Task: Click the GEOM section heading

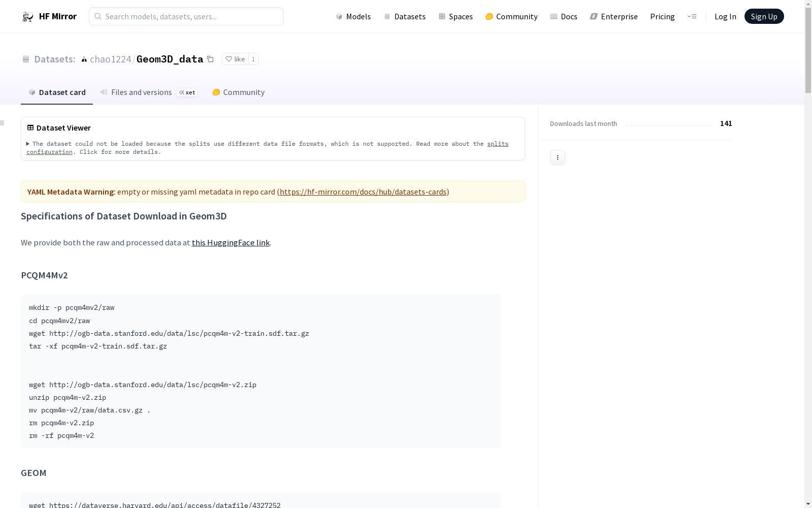Action: pyautogui.click(x=33, y=472)
